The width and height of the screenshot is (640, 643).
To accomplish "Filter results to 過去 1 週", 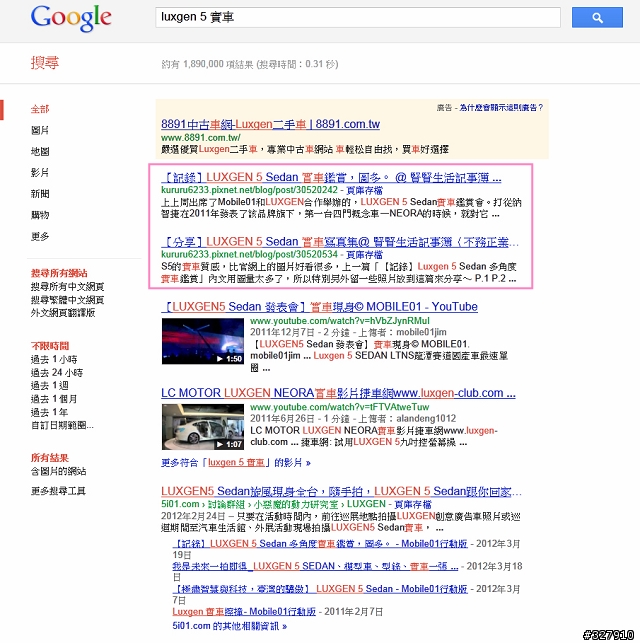I will click(50, 386).
